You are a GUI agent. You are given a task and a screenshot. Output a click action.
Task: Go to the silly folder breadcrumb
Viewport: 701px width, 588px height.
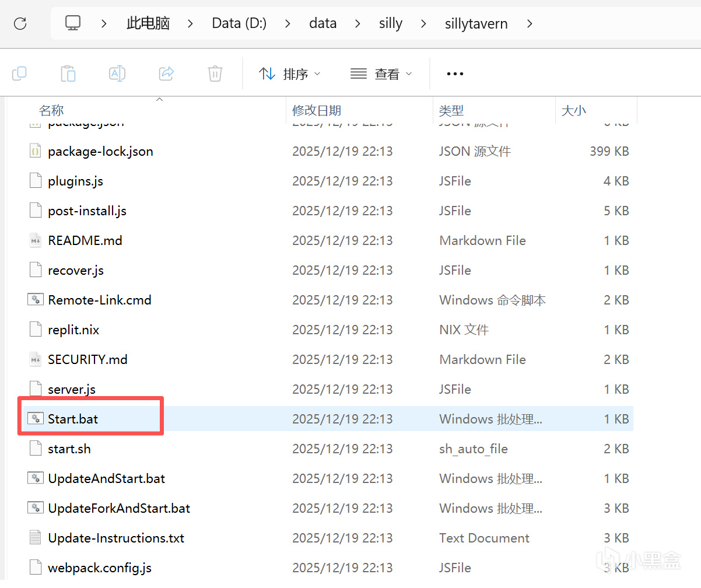390,23
